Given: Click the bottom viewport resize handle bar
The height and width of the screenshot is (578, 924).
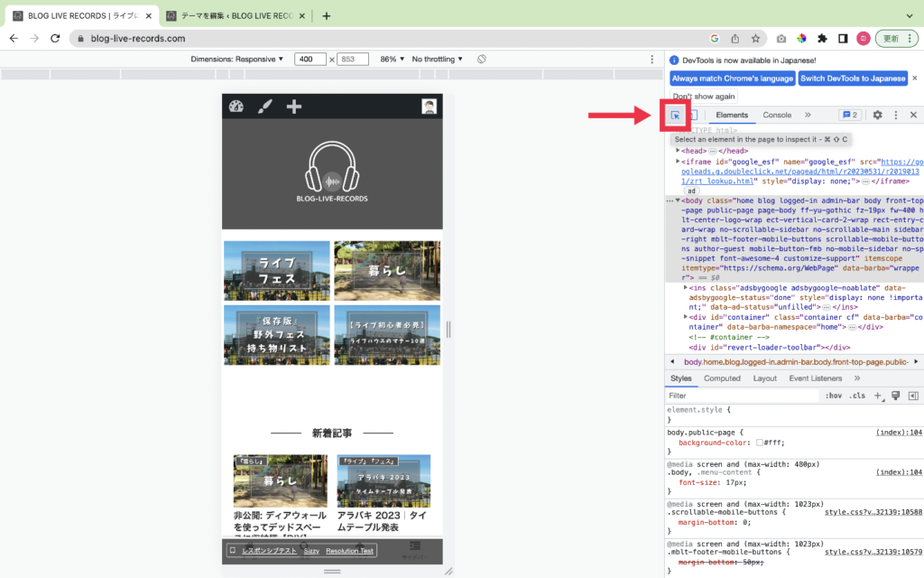Looking at the screenshot, I should point(332,571).
